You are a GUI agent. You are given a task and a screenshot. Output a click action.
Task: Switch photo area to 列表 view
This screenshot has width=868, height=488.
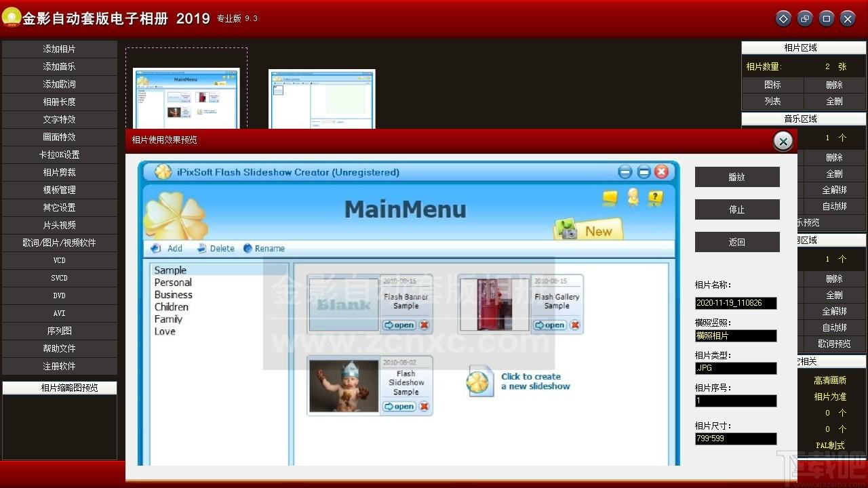click(x=773, y=101)
